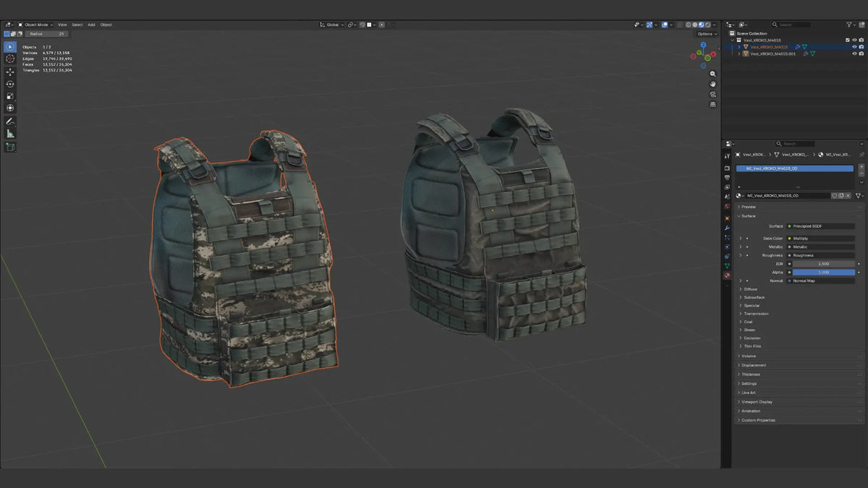This screenshot has height=488, width=868.
Task: Open the viewport Options dropdown
Action: pos(707,34)
